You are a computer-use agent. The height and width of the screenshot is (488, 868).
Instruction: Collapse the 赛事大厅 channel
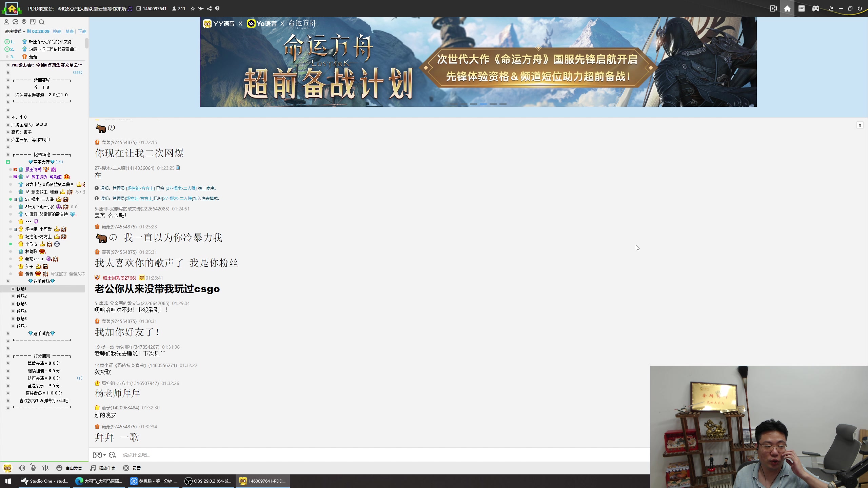coord(8,162)
